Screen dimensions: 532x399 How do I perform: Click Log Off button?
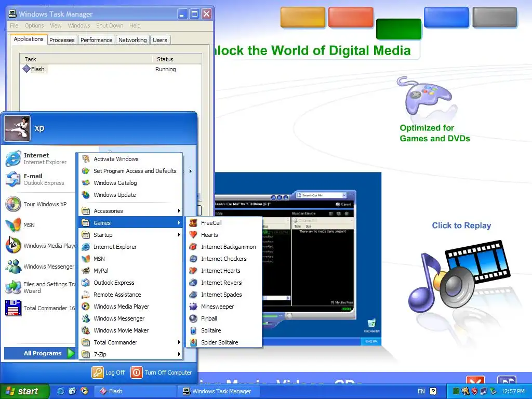click(109, 373)
